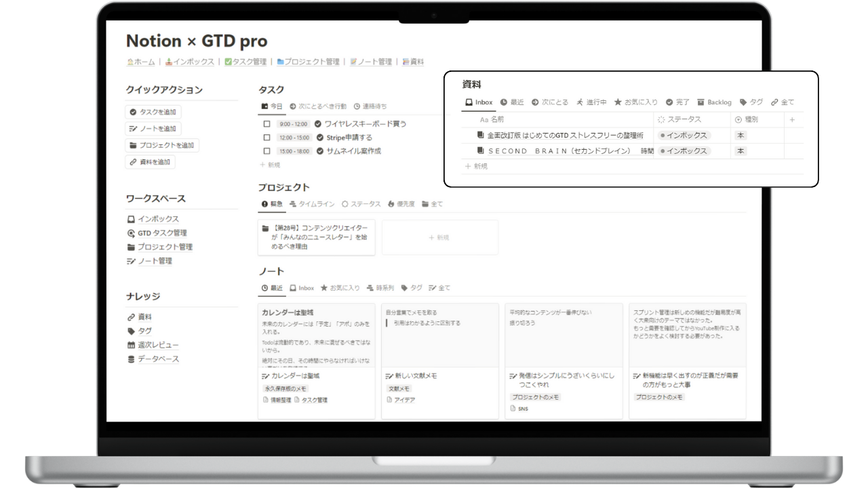Viewport: 868px width, 488px height.
Task: Open プロジェクト管理 in the top navigation links
Action: (x=308, y=62)
